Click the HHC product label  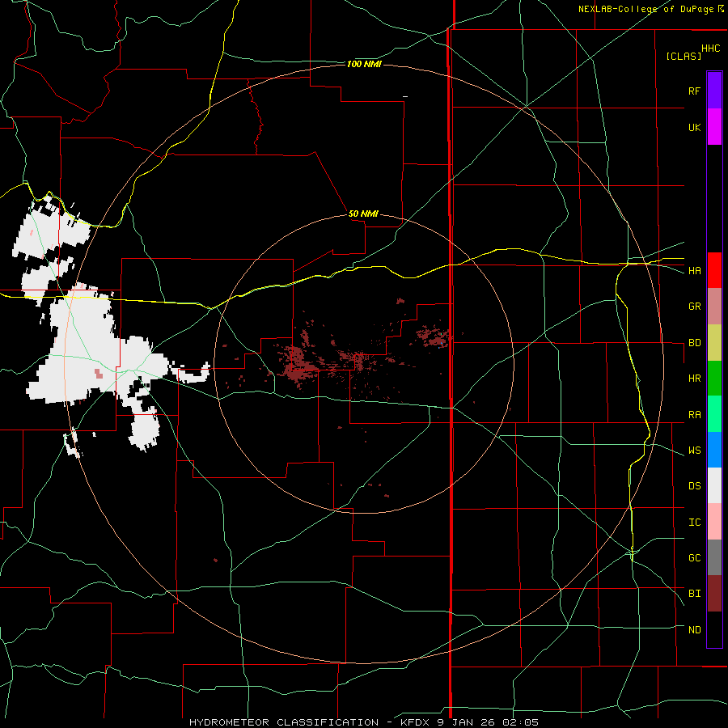(710, 49)
